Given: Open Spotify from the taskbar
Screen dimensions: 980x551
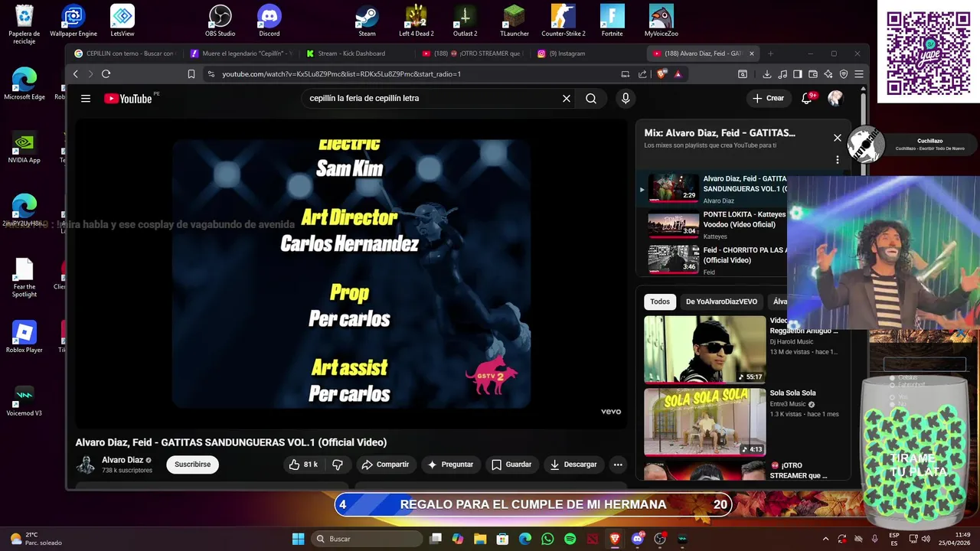Looking at the screenshot, I should point(570,539).
